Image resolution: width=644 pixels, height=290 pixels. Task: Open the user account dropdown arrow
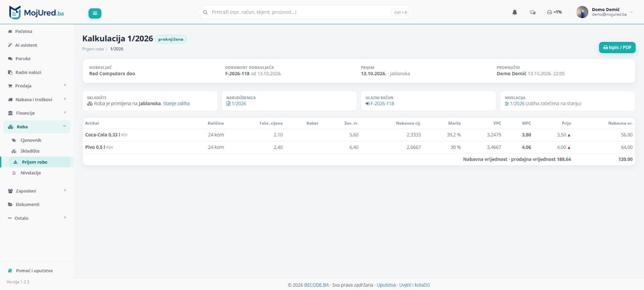point(631,12)
